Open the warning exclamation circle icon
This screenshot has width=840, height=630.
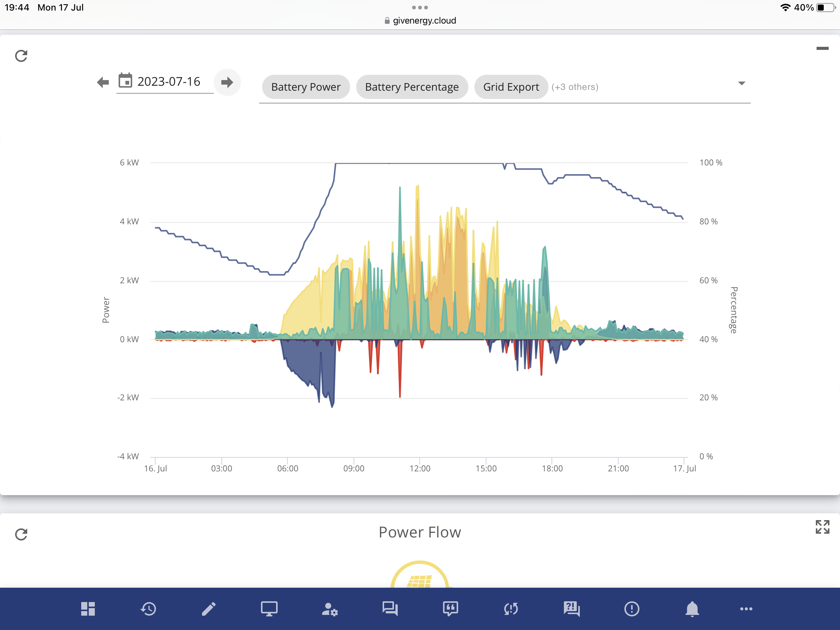pyautogui.click(x=632, y=609)
